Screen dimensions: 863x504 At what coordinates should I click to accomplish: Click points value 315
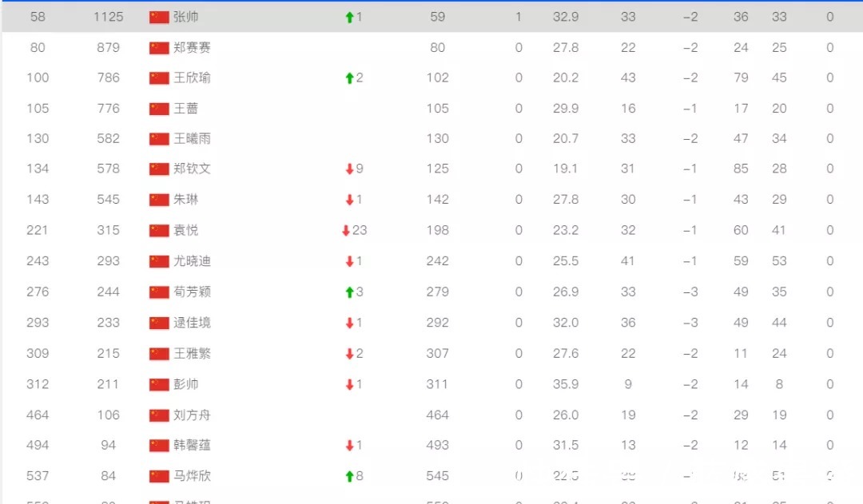109,231
